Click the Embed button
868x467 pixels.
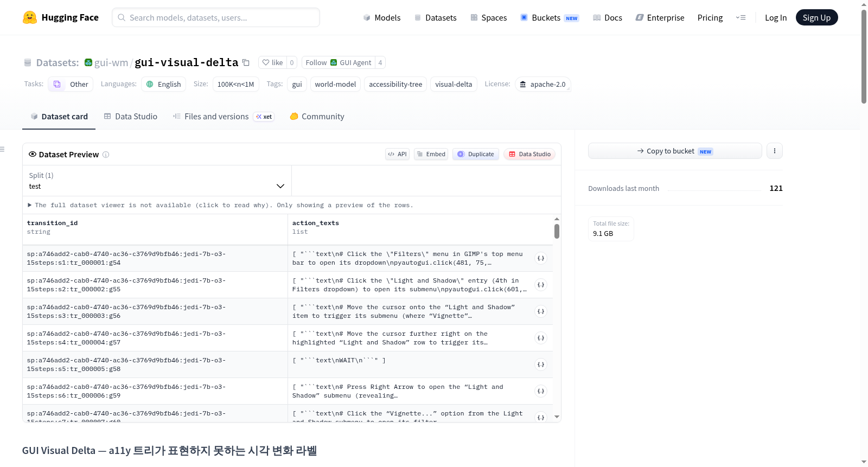coord(431,154)
